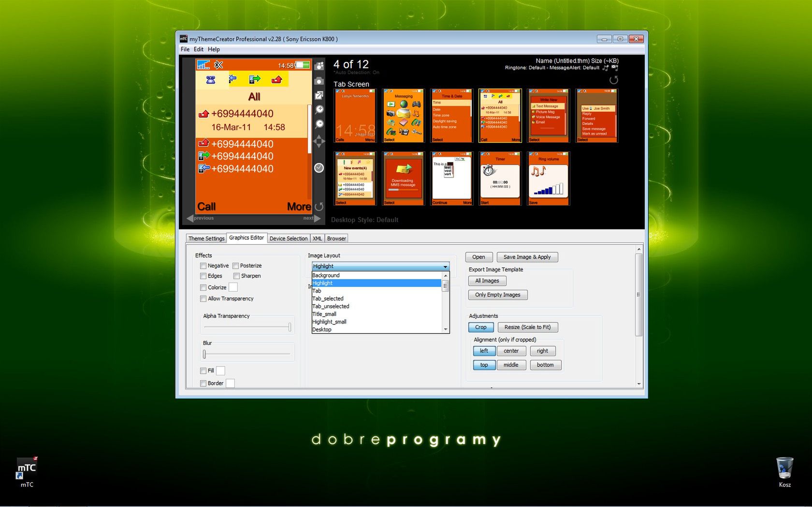
Task: Choose Tab_unselected from Image Layout list
Action: [x=377, y=306]
